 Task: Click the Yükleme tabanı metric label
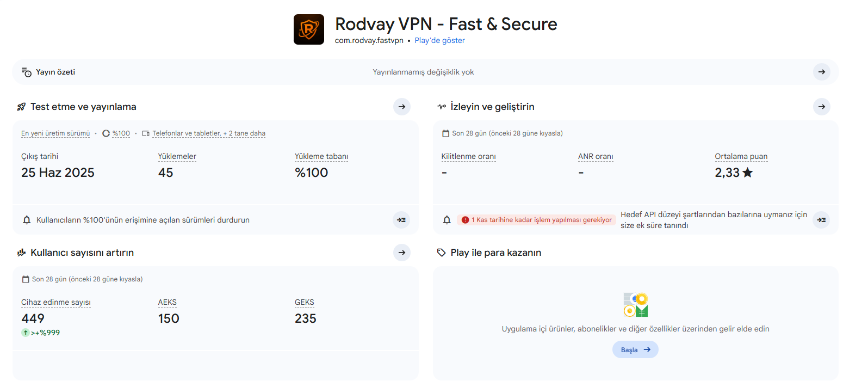[x=321, y=156]
